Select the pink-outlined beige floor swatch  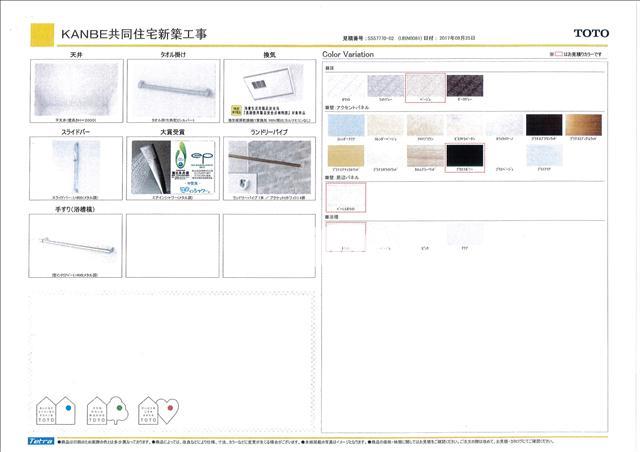(x=425, y=87)
